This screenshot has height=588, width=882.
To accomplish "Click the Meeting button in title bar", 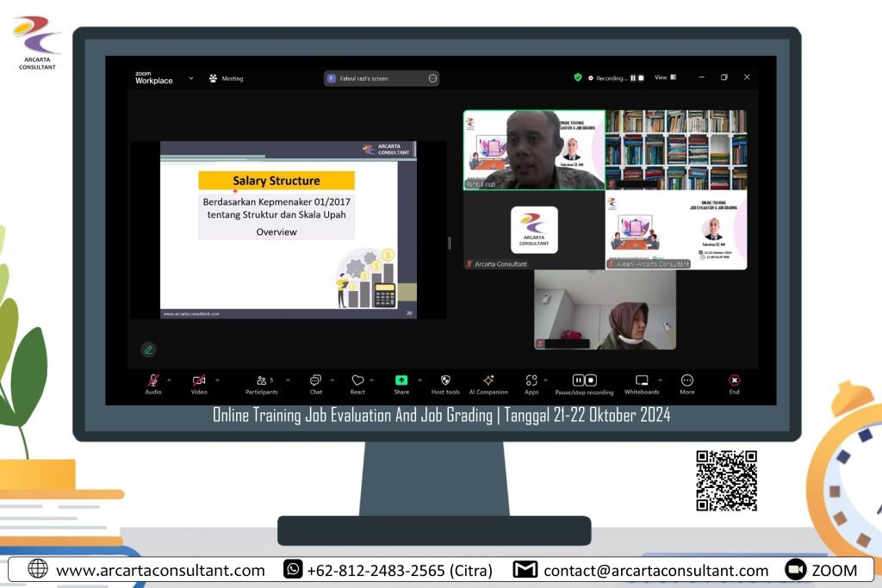I will click(227, 78).
